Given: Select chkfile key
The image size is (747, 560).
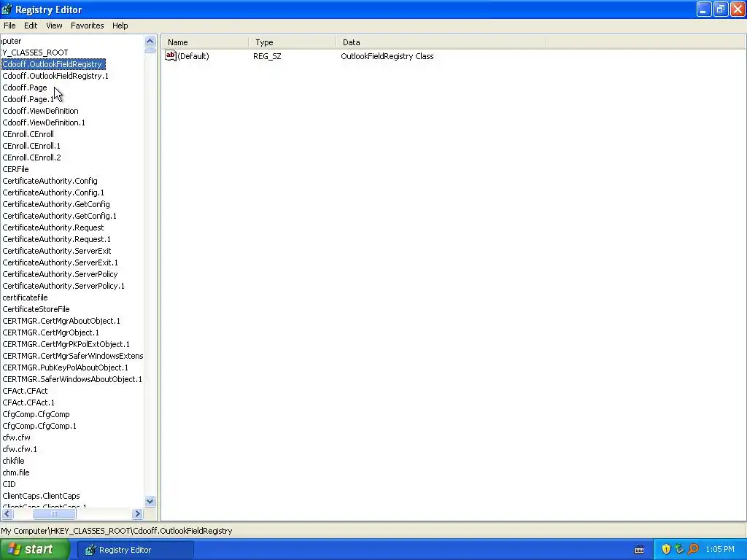Looking at the screenshot, I should click(13, 461).
